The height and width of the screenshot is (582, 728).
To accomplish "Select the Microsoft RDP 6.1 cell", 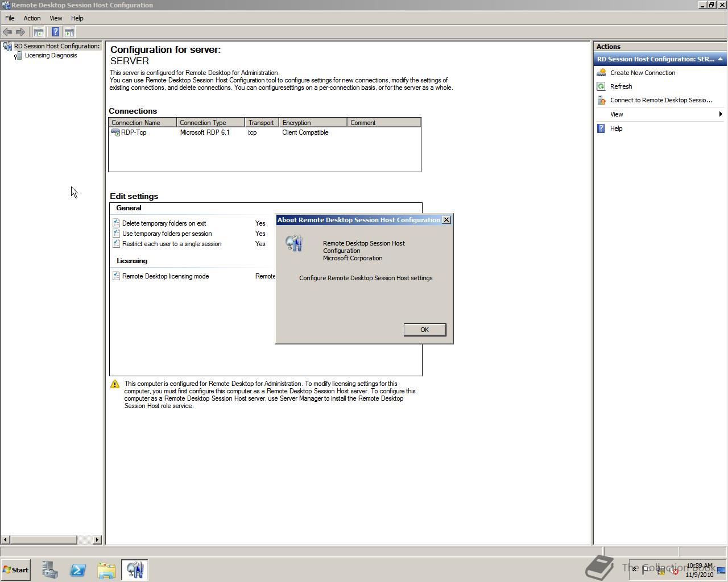I will (205, 132).
